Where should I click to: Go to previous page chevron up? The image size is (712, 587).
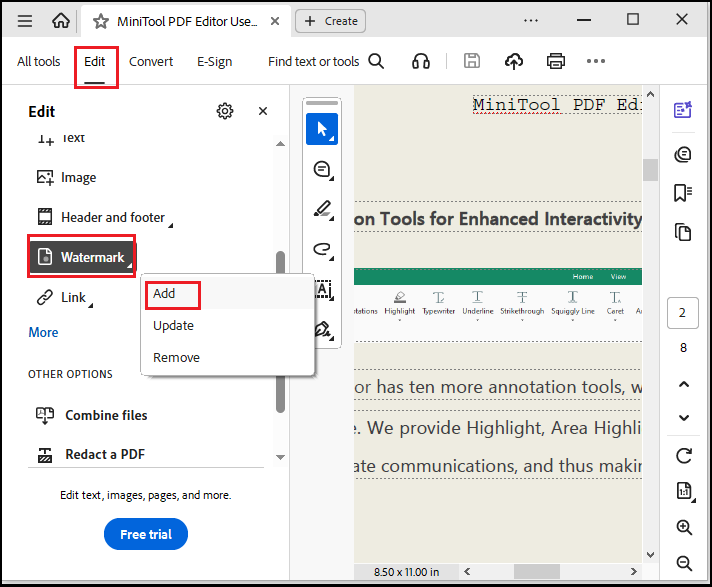684,385
